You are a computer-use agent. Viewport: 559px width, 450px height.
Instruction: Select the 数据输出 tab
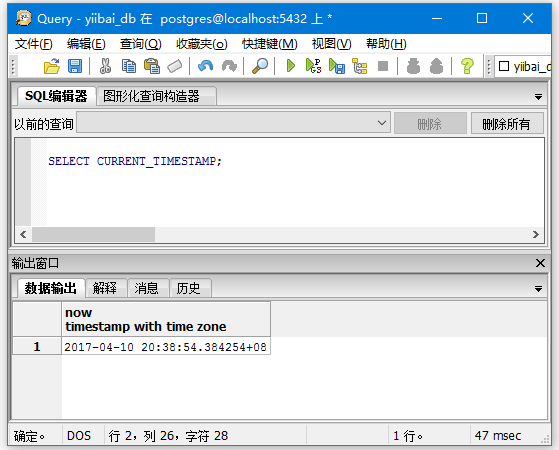(x=50, y=288)
